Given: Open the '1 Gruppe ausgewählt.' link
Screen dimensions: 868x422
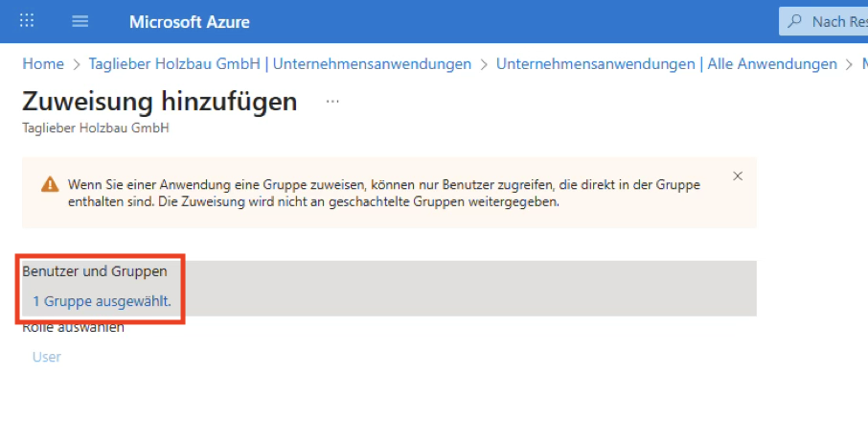Looking at the screenshot, I should point(102,301).
